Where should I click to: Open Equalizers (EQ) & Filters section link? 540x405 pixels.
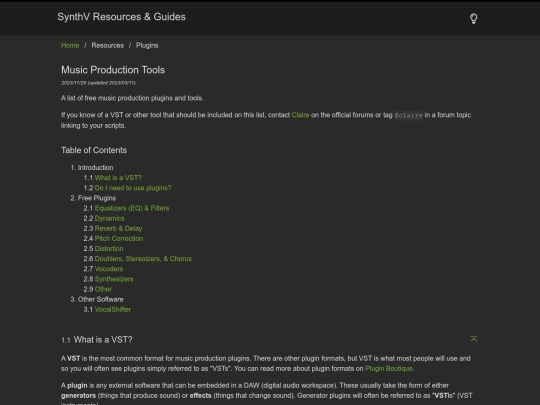[132, 208]
